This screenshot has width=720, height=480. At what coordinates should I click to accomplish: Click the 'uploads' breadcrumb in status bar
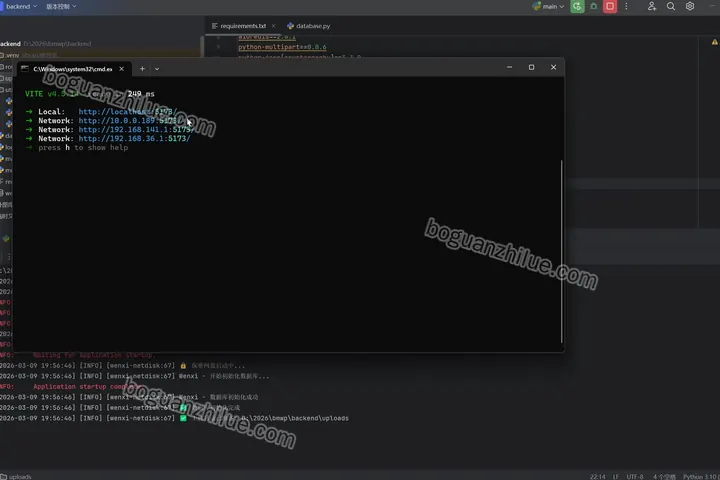point(16,476)
